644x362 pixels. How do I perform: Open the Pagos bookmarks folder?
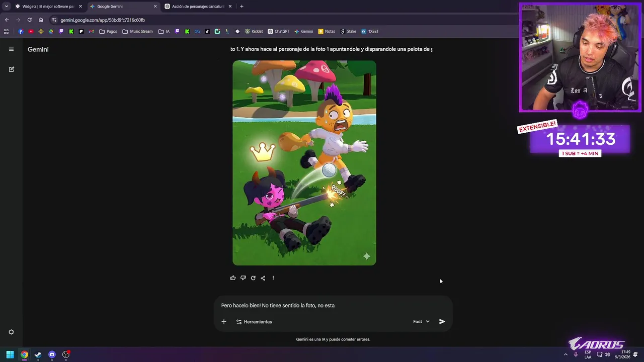coord(108,31)
